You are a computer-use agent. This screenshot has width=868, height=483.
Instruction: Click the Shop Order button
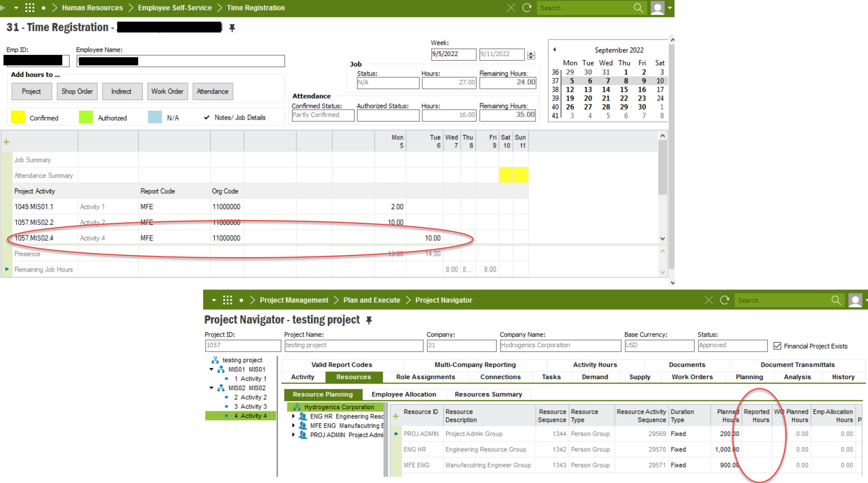click(x=77, y=92)
